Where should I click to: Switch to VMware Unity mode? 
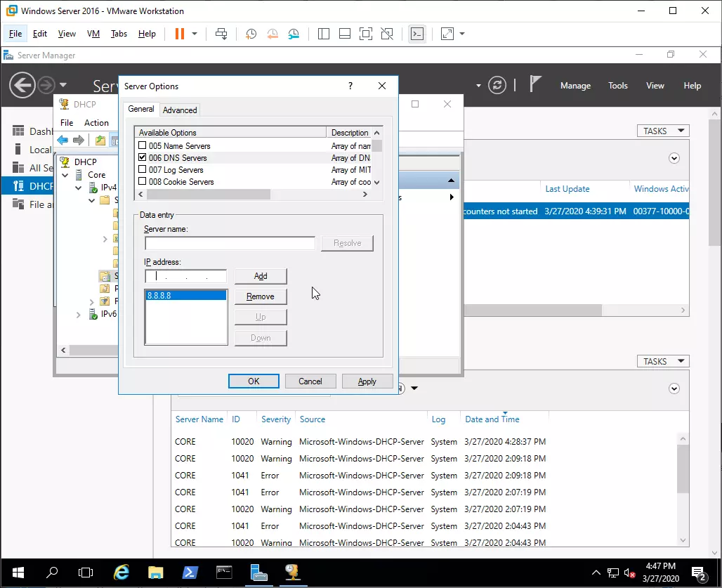(x=387, y=34)
